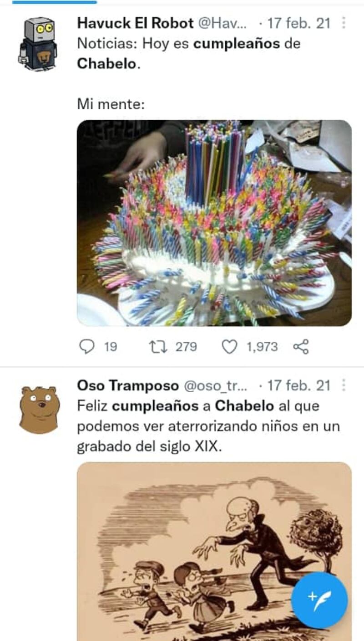Viewport: 364px width, 641px height.
Task: View the 1,973 likes count
Action: (x=262, y=347)
